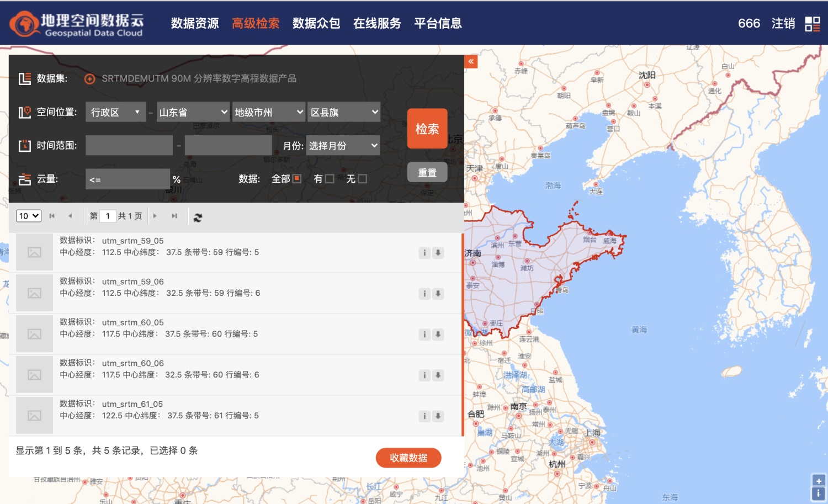This screenshot has height=504, width=828.
Task: Click the SRTMDEMUTM 90M dataset name
Action: 199,78
